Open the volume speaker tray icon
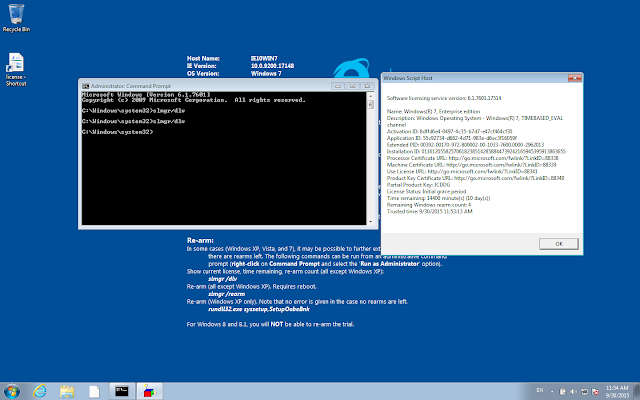This screenshot has width=640, height=400. point(573,391)
